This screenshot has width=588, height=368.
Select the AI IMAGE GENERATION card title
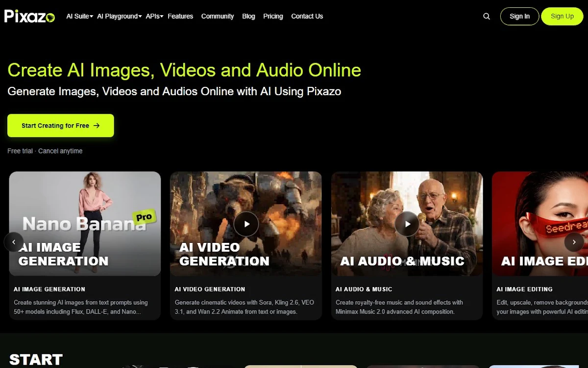point(49,289)
